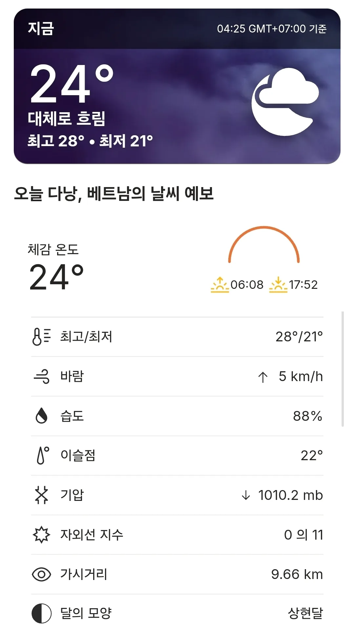Click the half moon phase icon

(x=41, y=613)
